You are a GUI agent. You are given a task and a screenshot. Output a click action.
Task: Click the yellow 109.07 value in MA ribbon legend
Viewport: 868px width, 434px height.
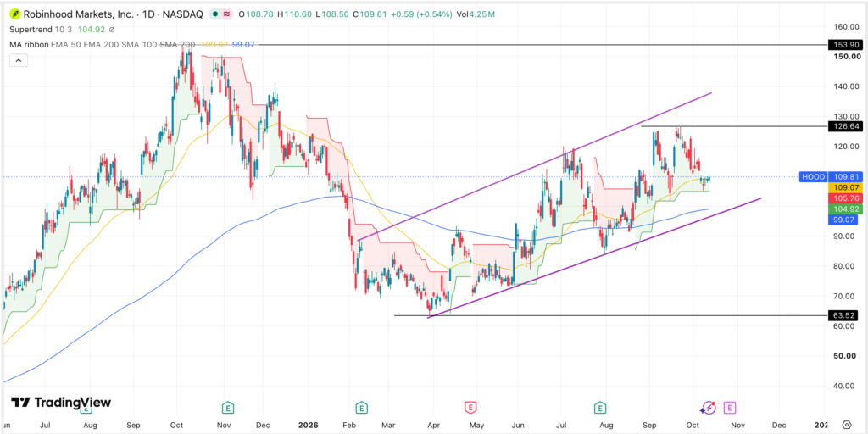pos(213,44)
